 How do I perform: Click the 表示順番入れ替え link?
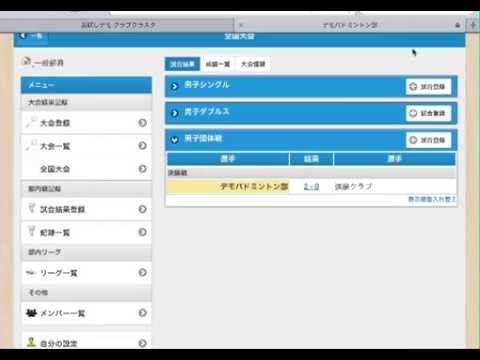pos(432,199)
